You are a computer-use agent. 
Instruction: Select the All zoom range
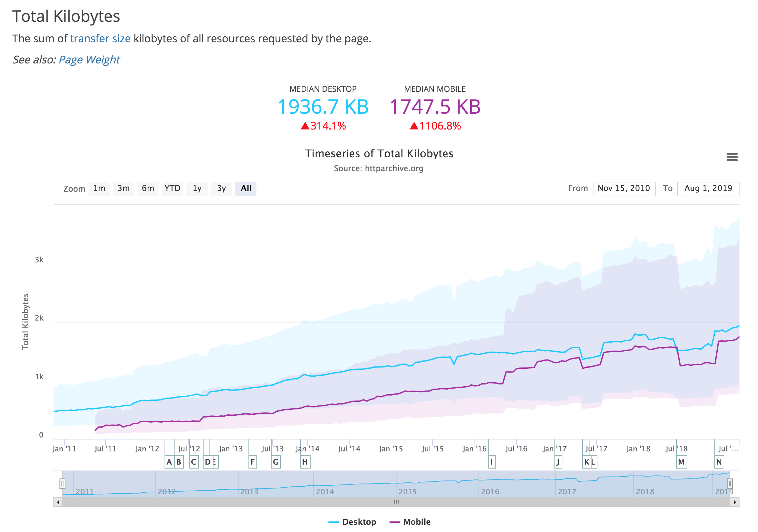coord(246,189)
